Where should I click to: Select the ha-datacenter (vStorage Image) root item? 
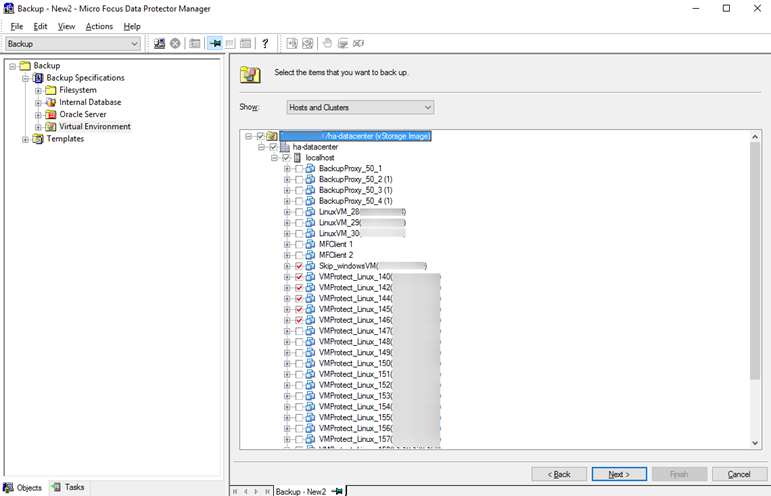[x=355, y=136]
